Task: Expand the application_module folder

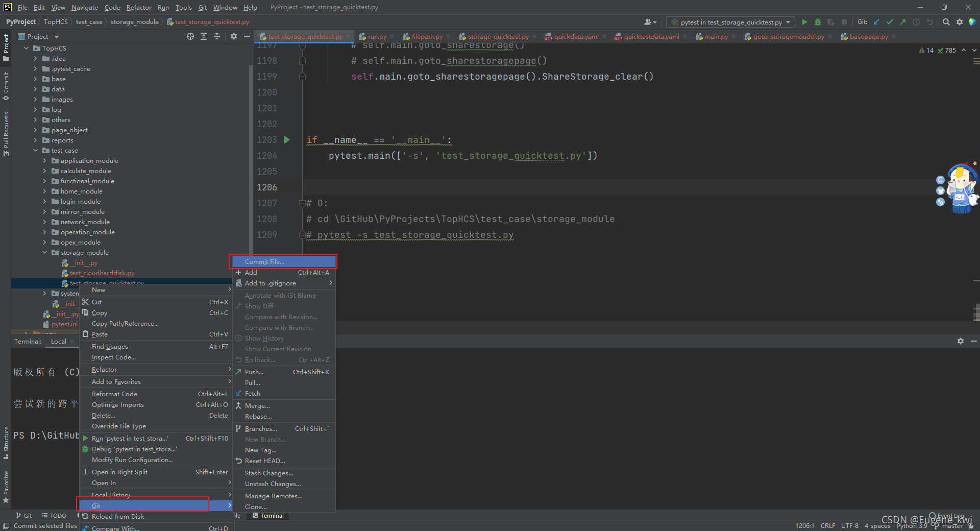Action: click(44, 161)
